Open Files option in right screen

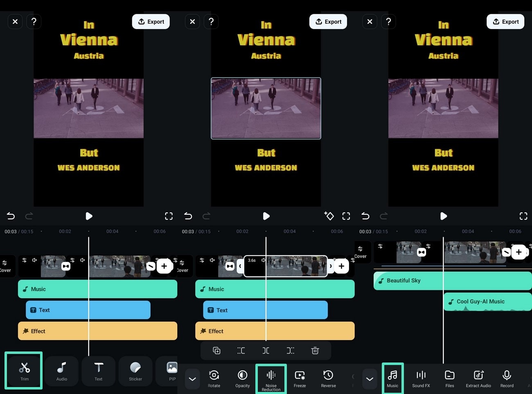[450, 378]
